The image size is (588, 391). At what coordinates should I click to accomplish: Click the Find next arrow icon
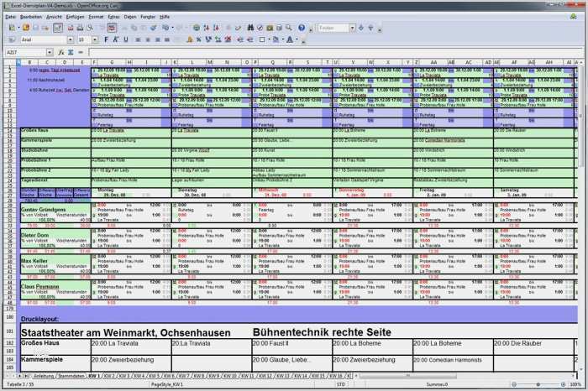pos(360,28)
